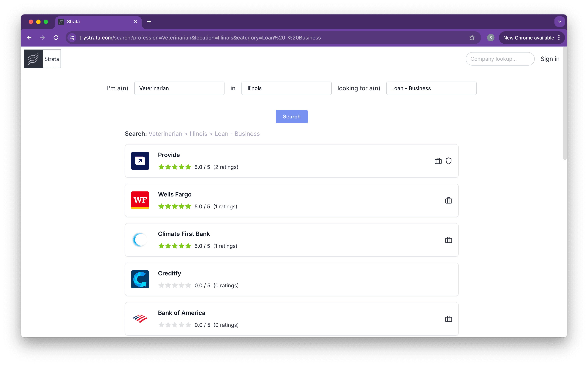Click the Search button
This screenshot has height=365, width=588.
(292, 117)
